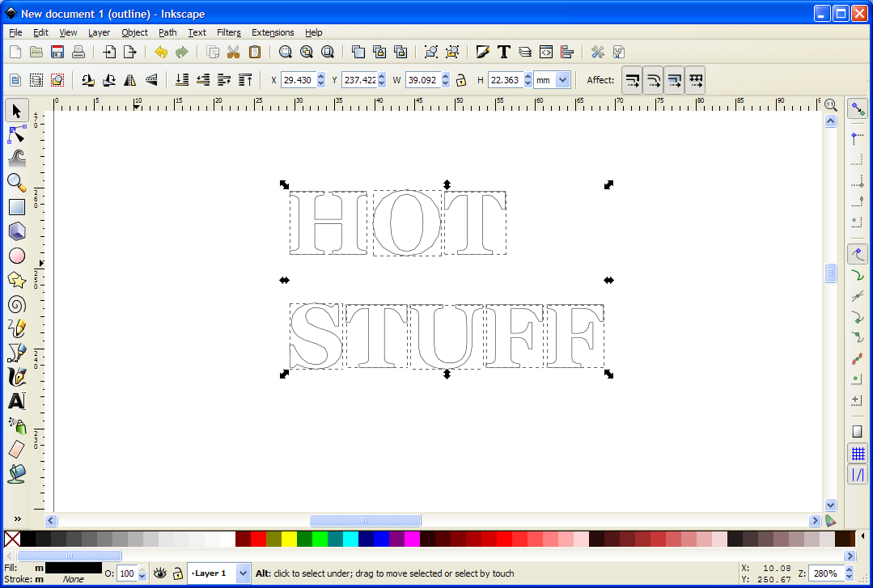Select the Node editing tool
873x588 pixels.
click(17, 134)
